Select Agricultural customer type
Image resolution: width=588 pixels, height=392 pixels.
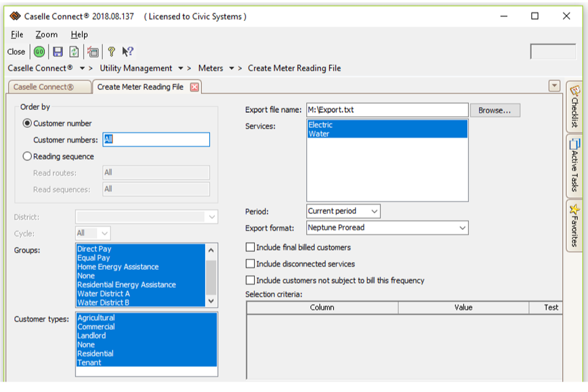click(x=146, y=318)
